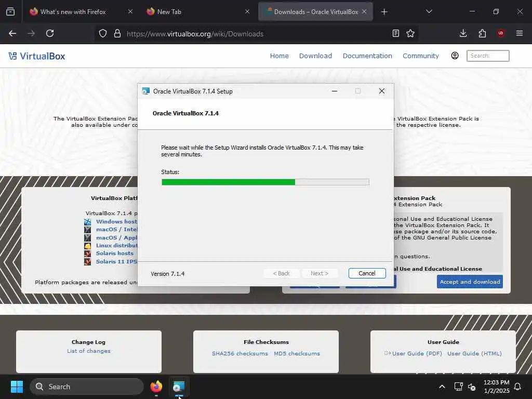The width and height of the screenshot is (532, 399).
Task: Open the Firefox downloads panel
Action: click(x=463, y=33)
